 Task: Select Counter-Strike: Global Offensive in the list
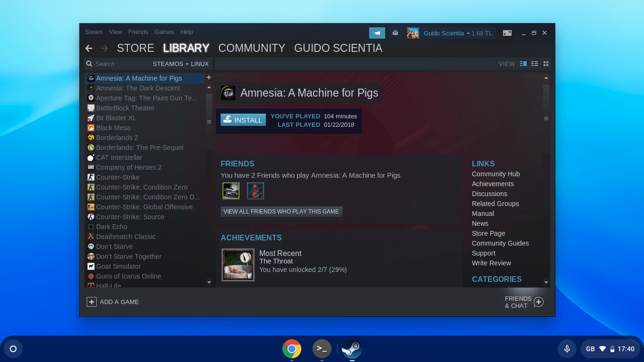[x=145, y=207]
